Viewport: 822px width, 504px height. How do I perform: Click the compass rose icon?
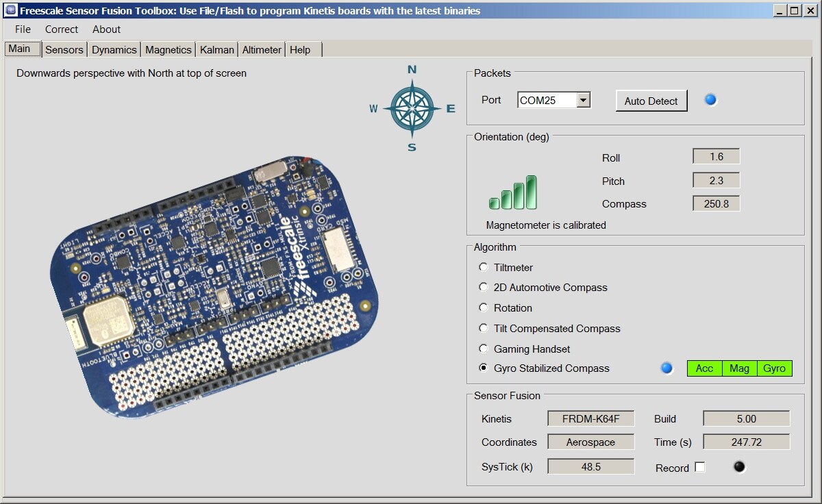click(412, 108)
